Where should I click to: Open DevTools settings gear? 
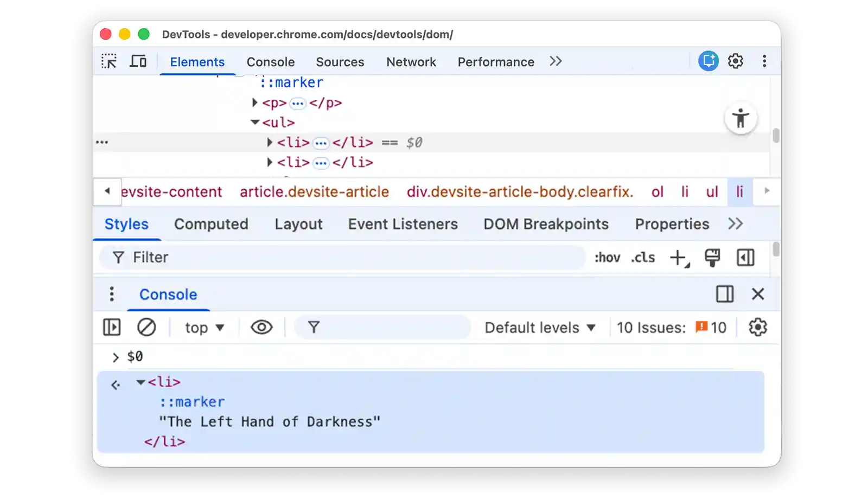click(736, 61)
